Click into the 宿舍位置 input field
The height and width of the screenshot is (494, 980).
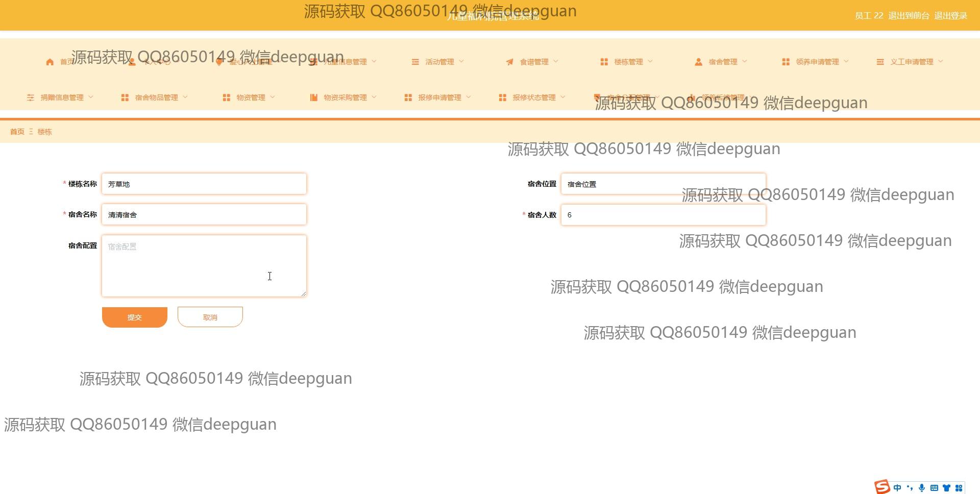click(x=663, y=184)
